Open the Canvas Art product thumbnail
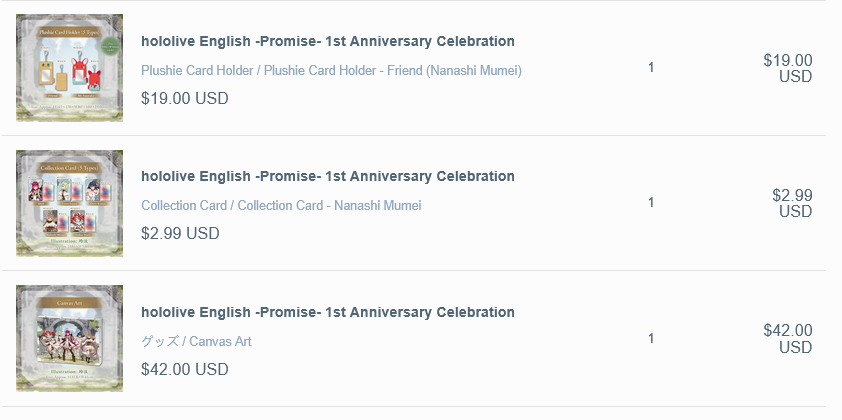The image size is (842, 420). 69,338
